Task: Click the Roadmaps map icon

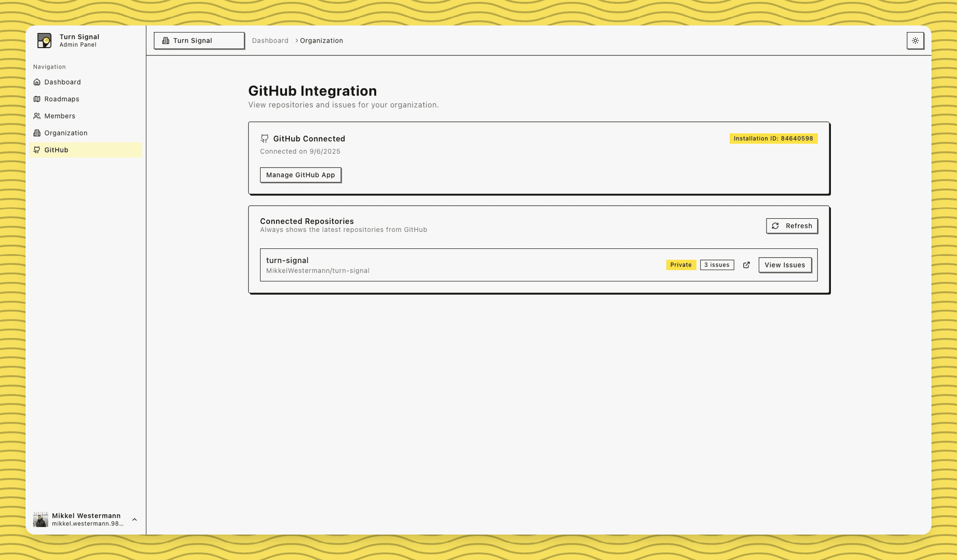Action: click(37, 99)
